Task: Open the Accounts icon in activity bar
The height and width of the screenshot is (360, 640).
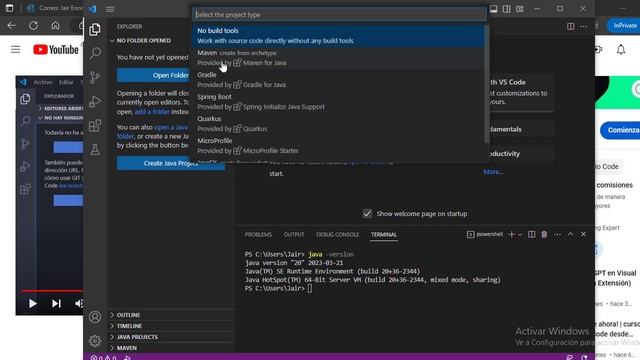Action: pos(95,317)
